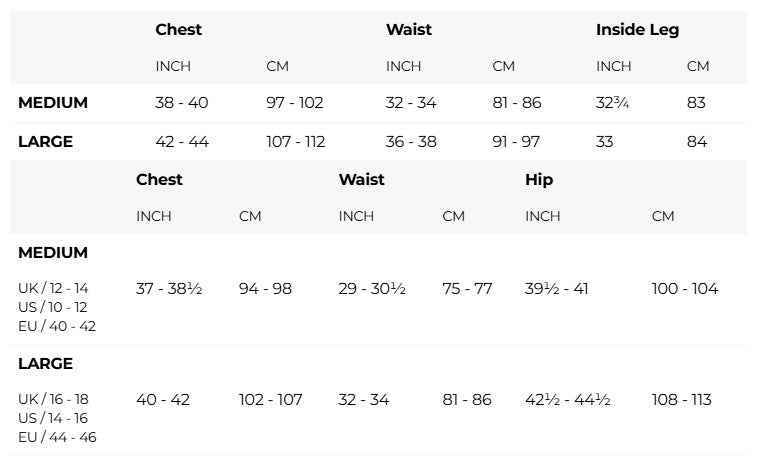Select the 29 - 30½ waist inch value
The image size is (779, 469).
pos(372,289)
